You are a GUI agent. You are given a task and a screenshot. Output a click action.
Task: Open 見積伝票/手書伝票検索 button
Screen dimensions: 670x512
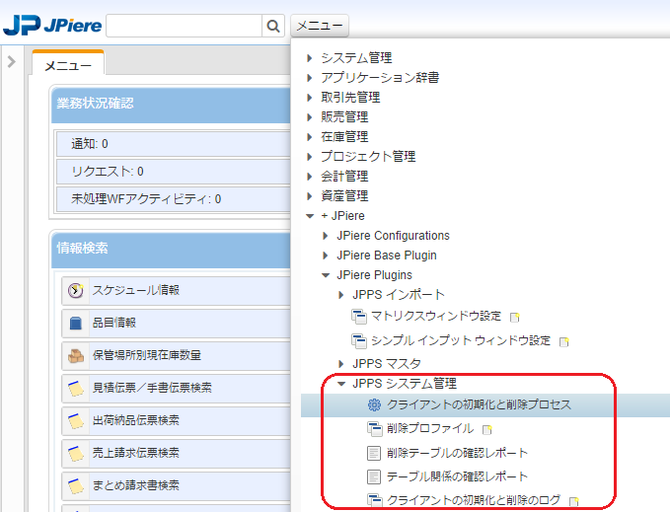point(176,388)
